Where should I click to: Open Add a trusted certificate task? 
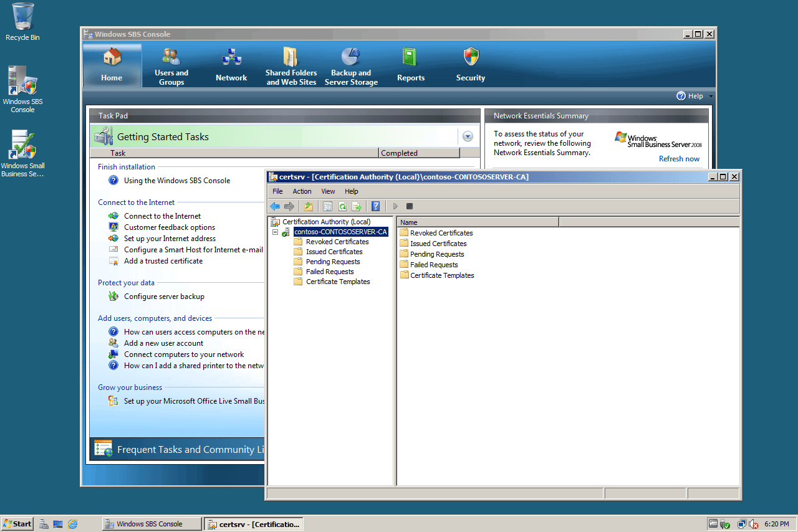click(163, 261)
